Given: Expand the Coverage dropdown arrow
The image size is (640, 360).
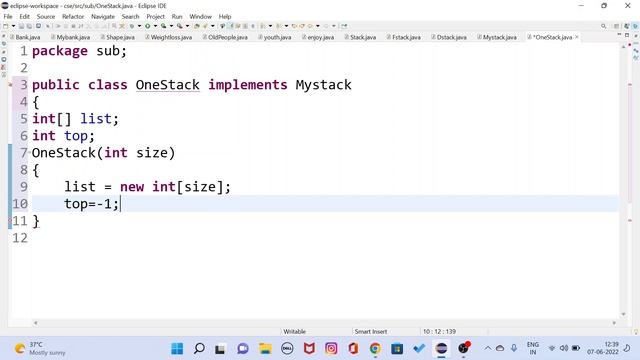Looking at the screenshot, I should pyautogui.click(x=171, y=26).
